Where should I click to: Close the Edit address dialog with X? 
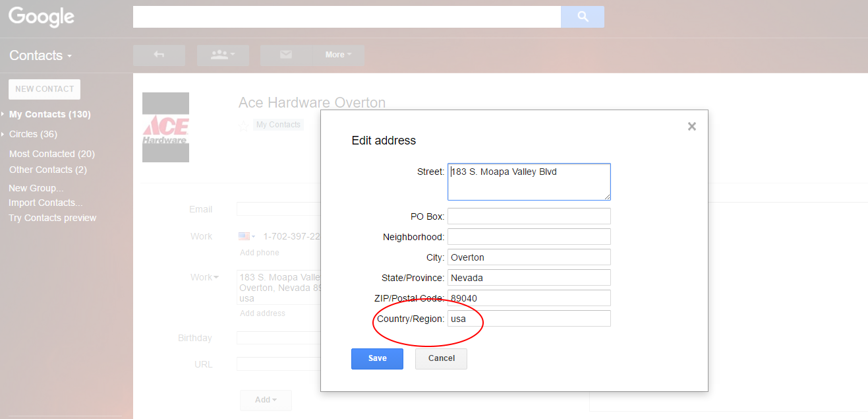coord(691,126)
